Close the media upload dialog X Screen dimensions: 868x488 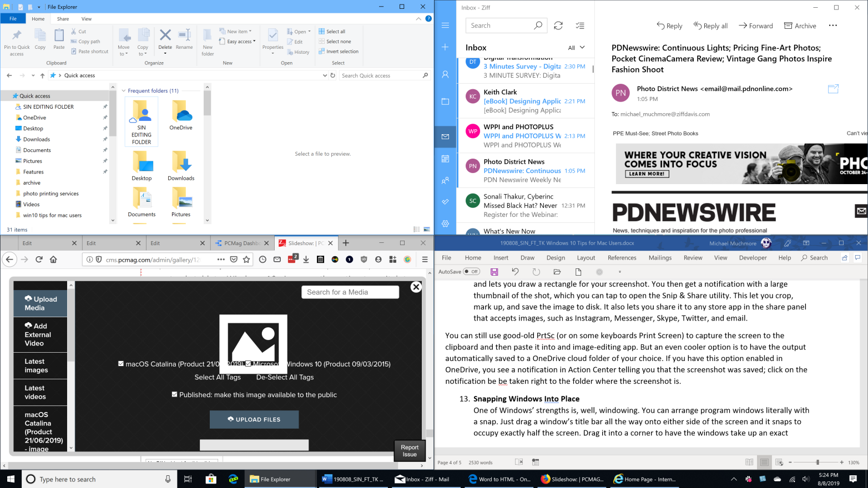(x=416, y=287)
